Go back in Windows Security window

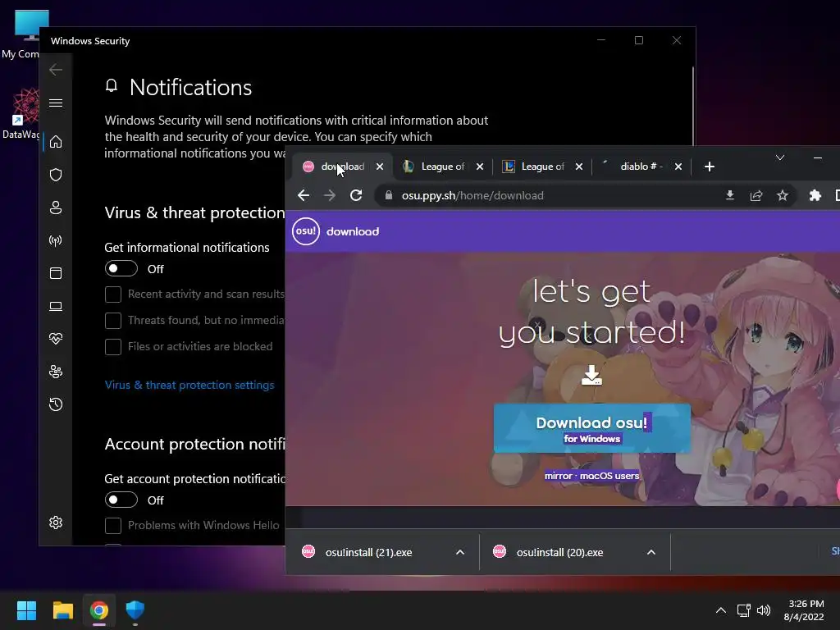tap(56, 70)
